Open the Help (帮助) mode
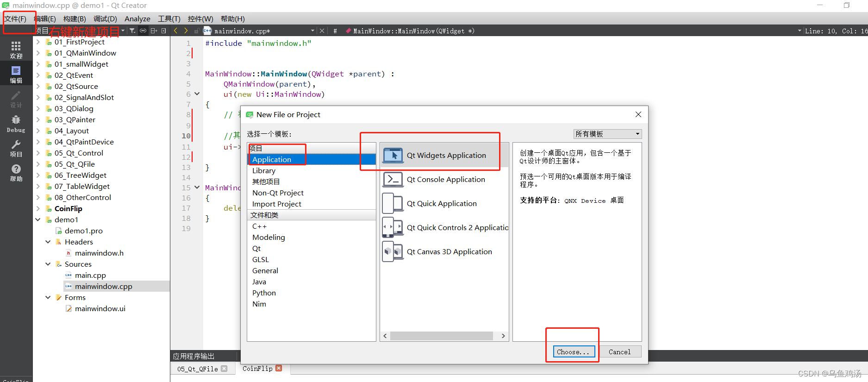The height and width of the screenshot is (382, 868). pos(16,173)
